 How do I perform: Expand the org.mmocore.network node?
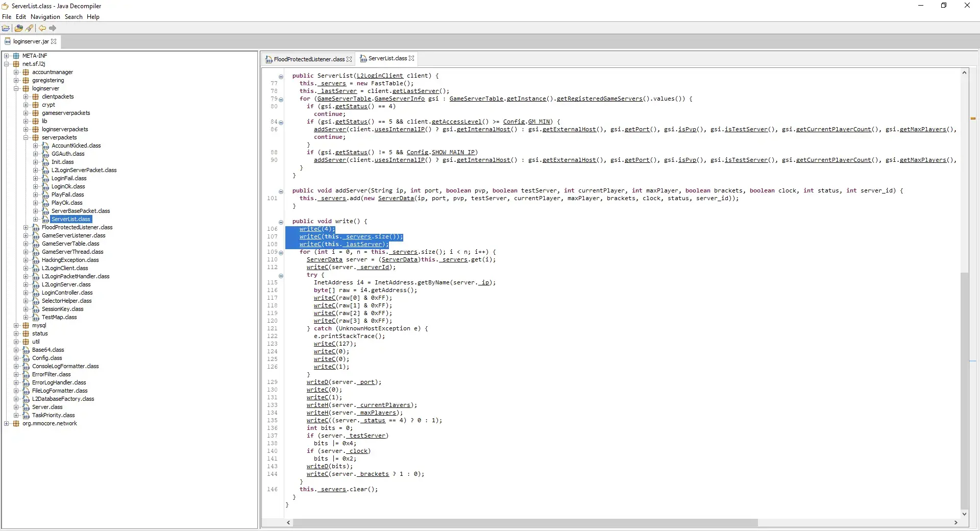tap(7, 424)
